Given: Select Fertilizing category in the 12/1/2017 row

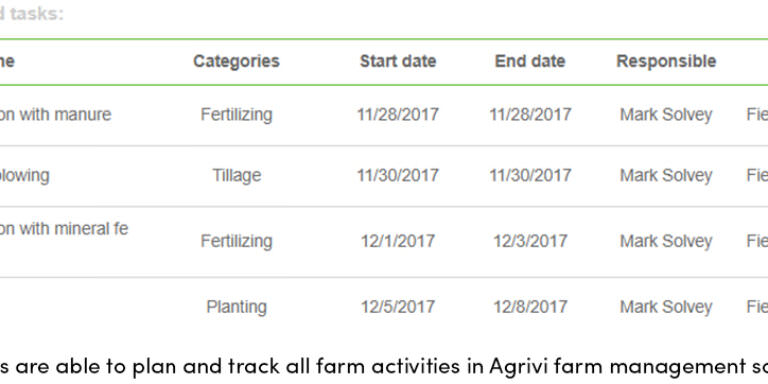Looking at the screenshot, I should coord(237,241).
